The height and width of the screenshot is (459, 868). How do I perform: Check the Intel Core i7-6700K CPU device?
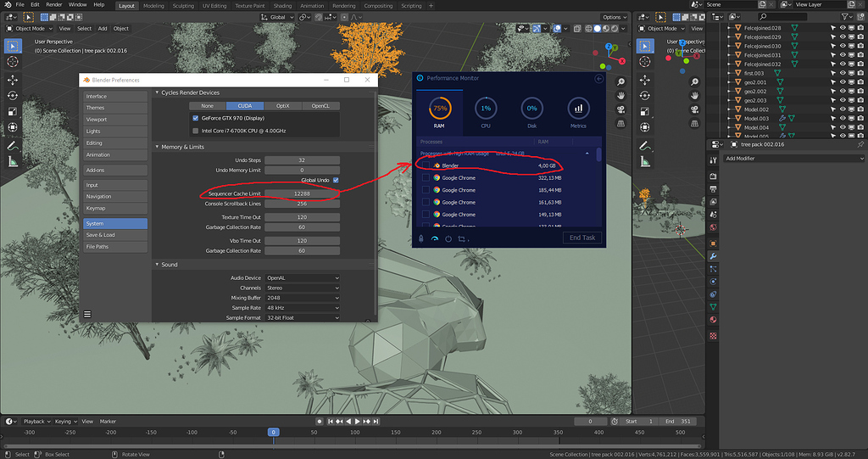tap(196, 131)
